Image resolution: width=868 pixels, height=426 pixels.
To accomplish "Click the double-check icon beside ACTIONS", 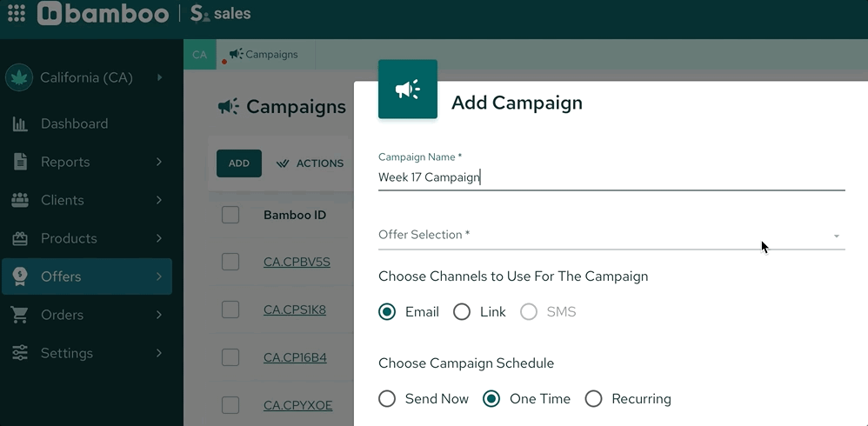I will click(283, 163).
